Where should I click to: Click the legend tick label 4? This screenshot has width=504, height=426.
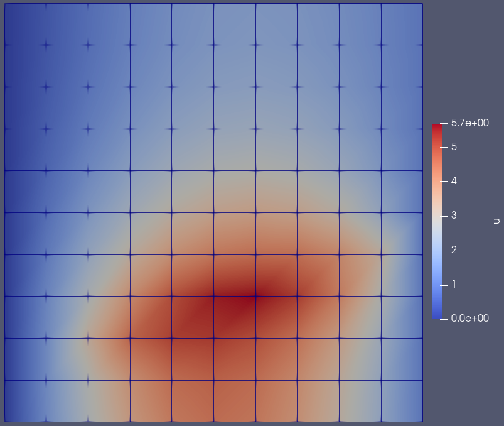point(453,181)
